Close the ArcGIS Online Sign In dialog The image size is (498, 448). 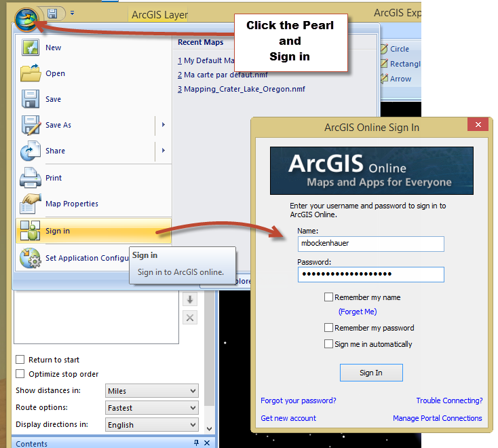pyautogui.click(x=478, y=124)
